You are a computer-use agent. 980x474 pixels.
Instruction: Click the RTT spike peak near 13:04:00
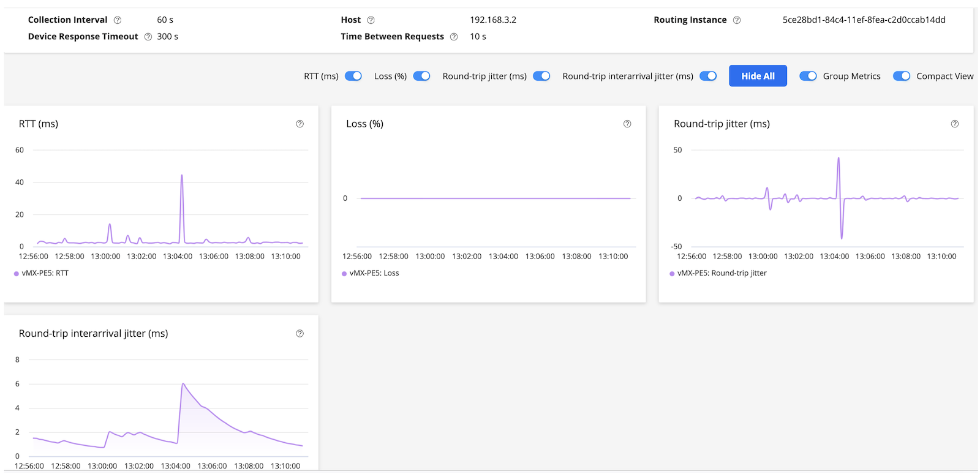coord(182,176)
